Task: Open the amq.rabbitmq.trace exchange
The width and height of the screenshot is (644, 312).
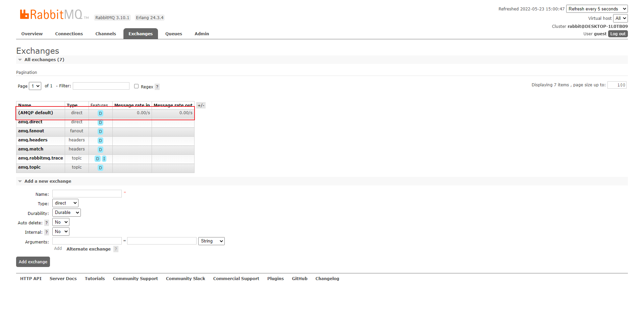Action: pyautogui.click(x=41, y=158)
